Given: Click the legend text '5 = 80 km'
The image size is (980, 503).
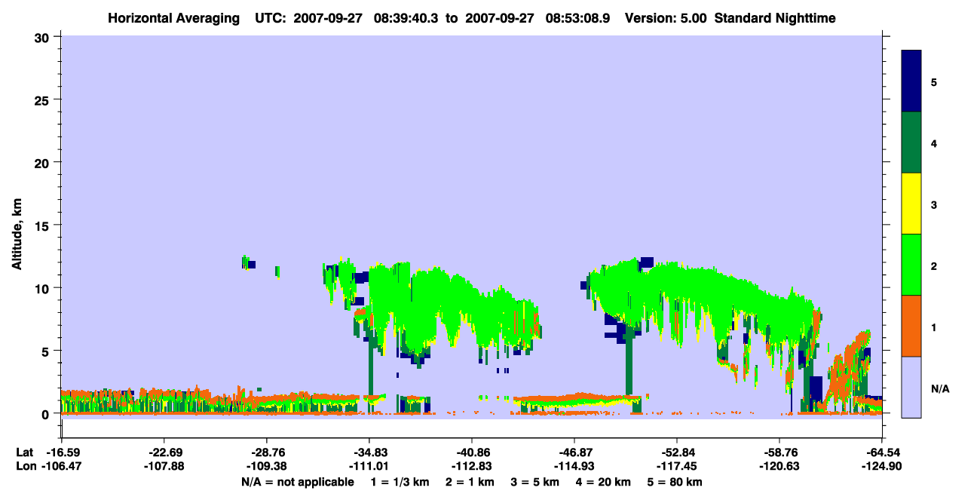Looking at the screenshot, I should 676,482.
